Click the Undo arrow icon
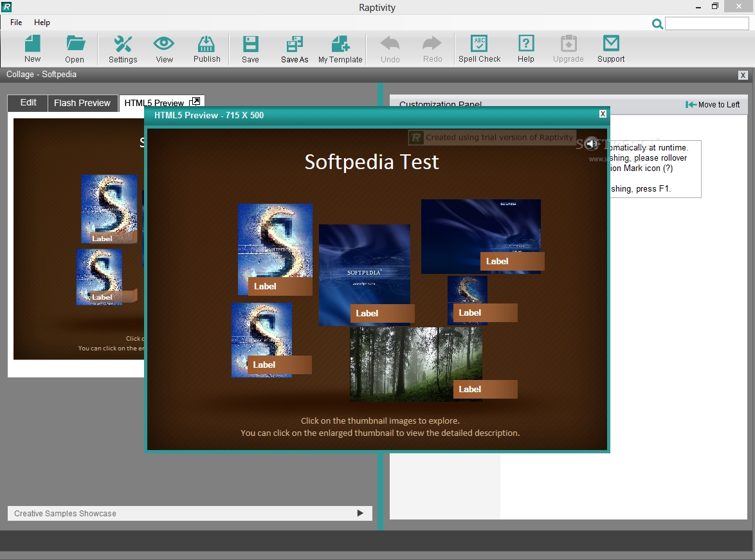The width and height of the screenshot is (755, 560). click(390, 49)
